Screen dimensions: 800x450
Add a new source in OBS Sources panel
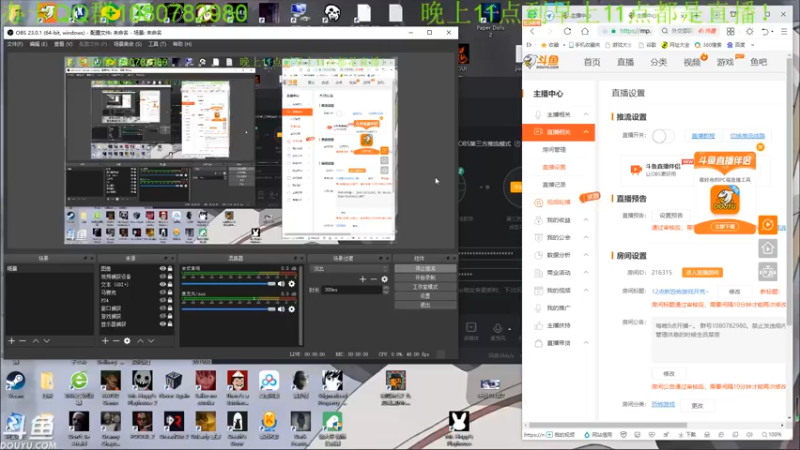click(x=105, y=340)
